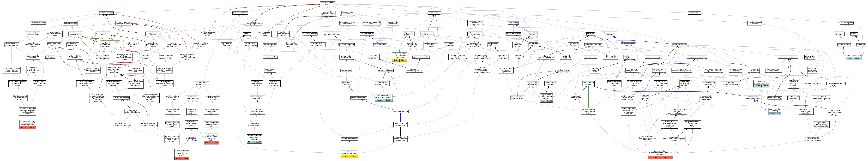Click the meiotic nuclear division node

[x=551, y=84]
